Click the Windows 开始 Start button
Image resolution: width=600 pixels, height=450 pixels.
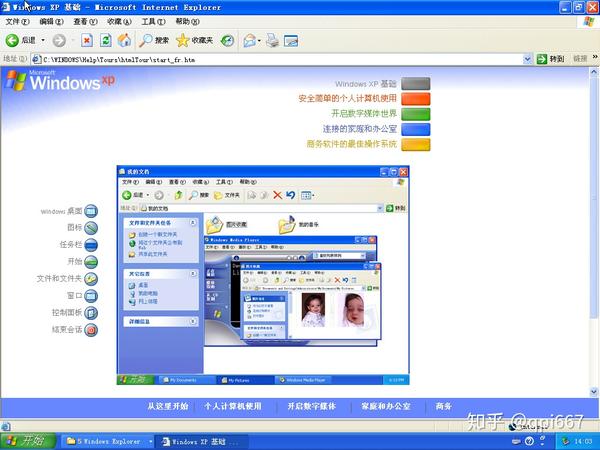pos(28,441)
